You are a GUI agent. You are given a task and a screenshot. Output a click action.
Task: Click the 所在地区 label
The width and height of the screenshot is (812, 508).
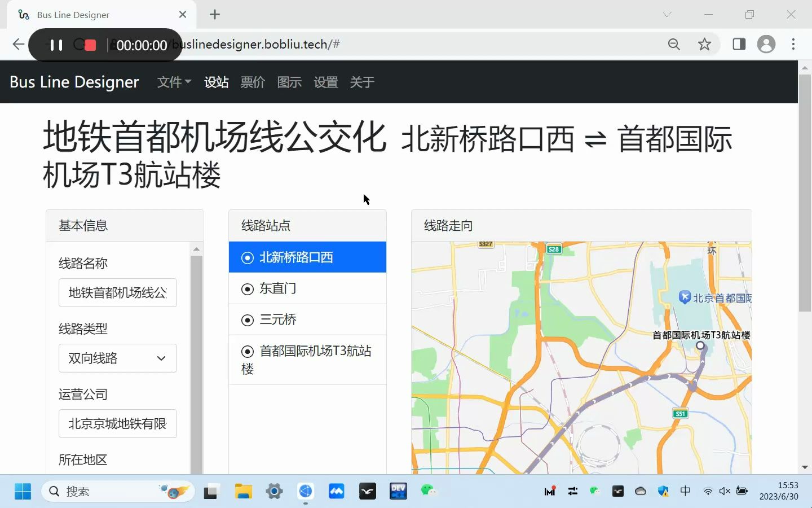[x=83, y=459]
